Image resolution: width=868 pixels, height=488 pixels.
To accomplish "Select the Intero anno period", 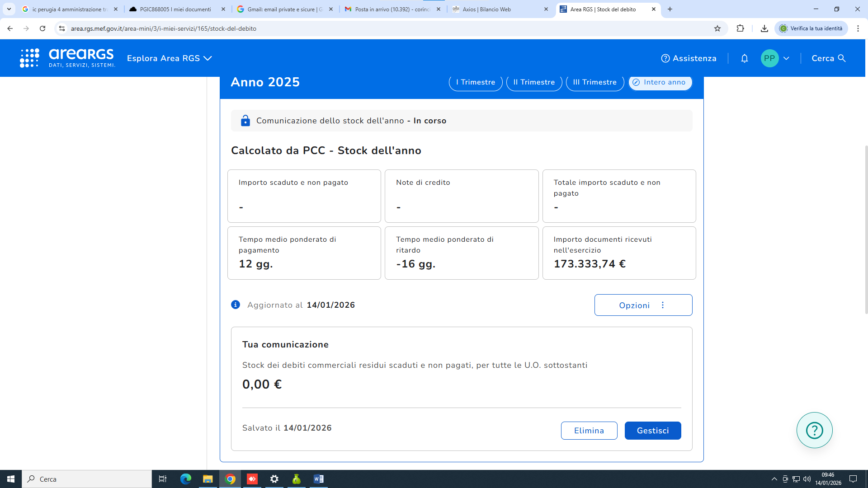I will click(660, 82).
